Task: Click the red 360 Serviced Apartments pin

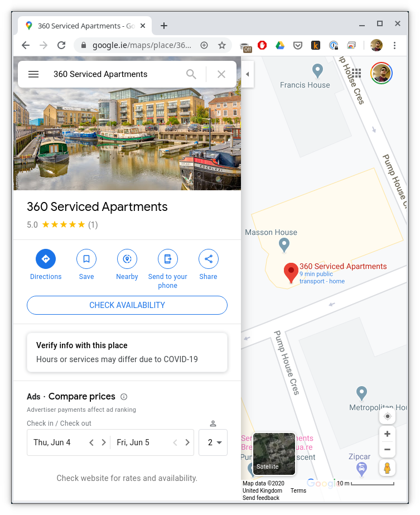Action: click(291, 272)
